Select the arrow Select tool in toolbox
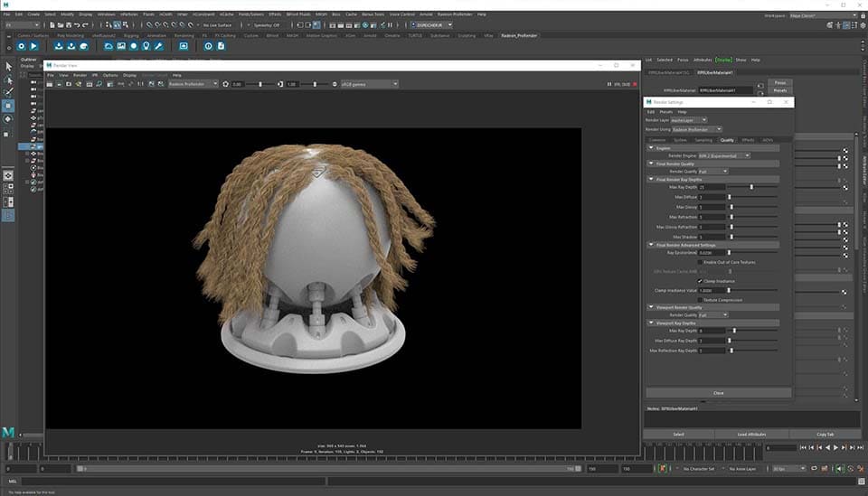 click(9, 66)
